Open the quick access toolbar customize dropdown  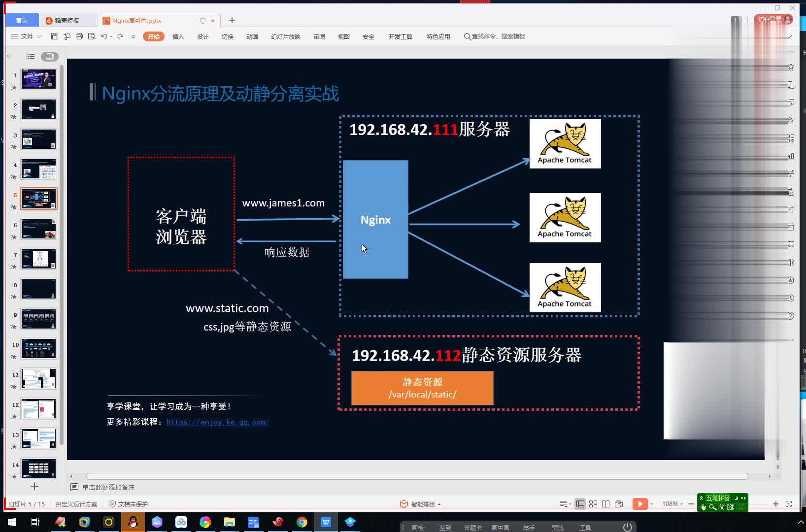coord(133,37)
